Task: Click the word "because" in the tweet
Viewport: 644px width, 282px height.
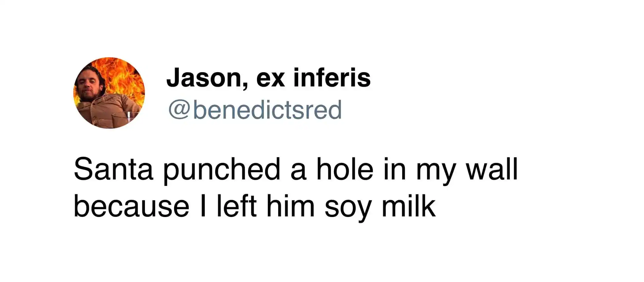Action: click(x=131, y=206)
